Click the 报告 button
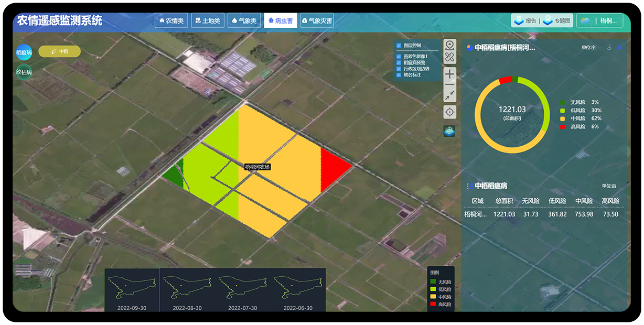 [x=525, y=21]
